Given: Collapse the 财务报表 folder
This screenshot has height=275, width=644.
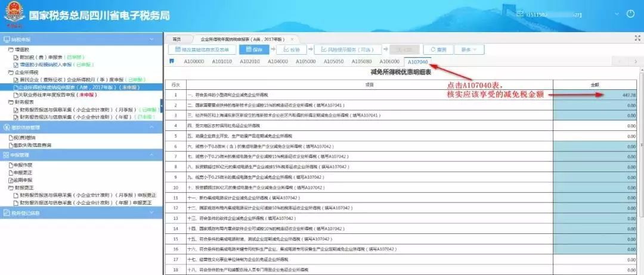Looking at the screenshot, I should coord(11,102).
